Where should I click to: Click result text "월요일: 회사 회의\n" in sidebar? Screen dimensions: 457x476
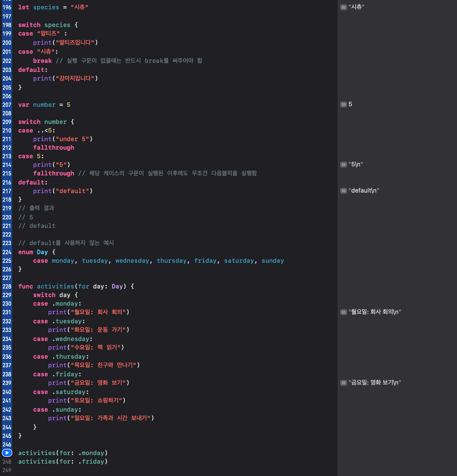[375, 312]
